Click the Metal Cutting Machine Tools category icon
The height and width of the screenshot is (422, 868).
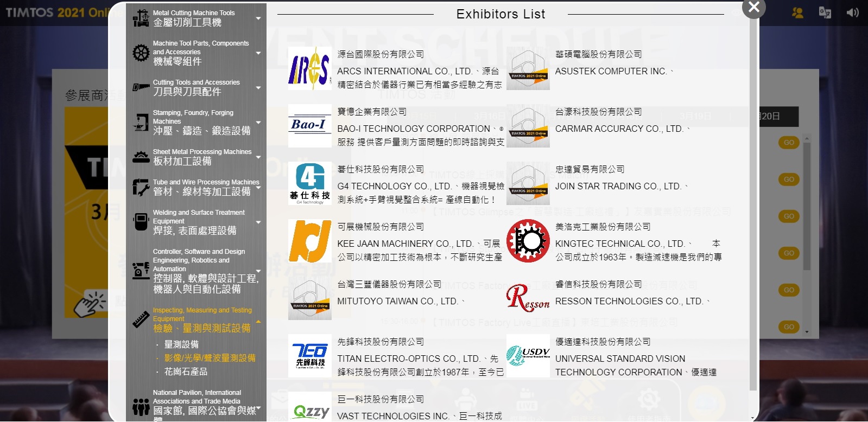point(141,18)
